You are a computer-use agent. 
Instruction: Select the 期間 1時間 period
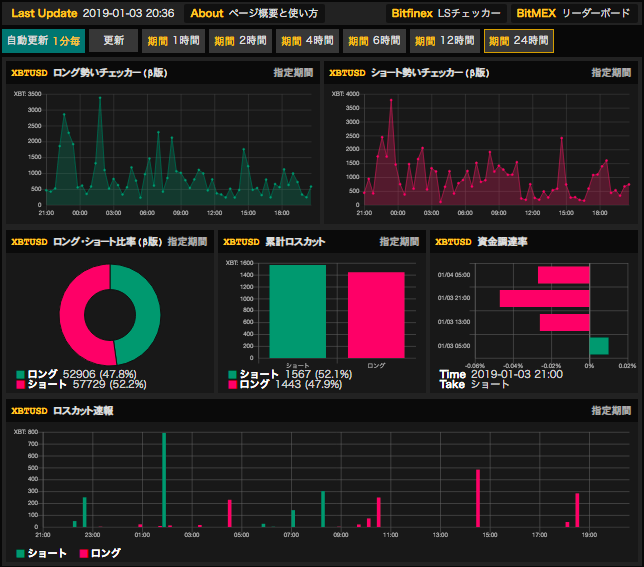click(173, 41)
